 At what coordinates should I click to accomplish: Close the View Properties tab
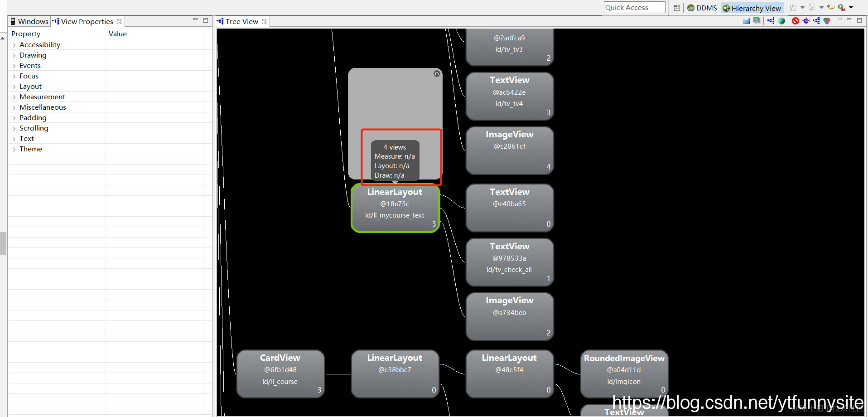click(119, 21)
